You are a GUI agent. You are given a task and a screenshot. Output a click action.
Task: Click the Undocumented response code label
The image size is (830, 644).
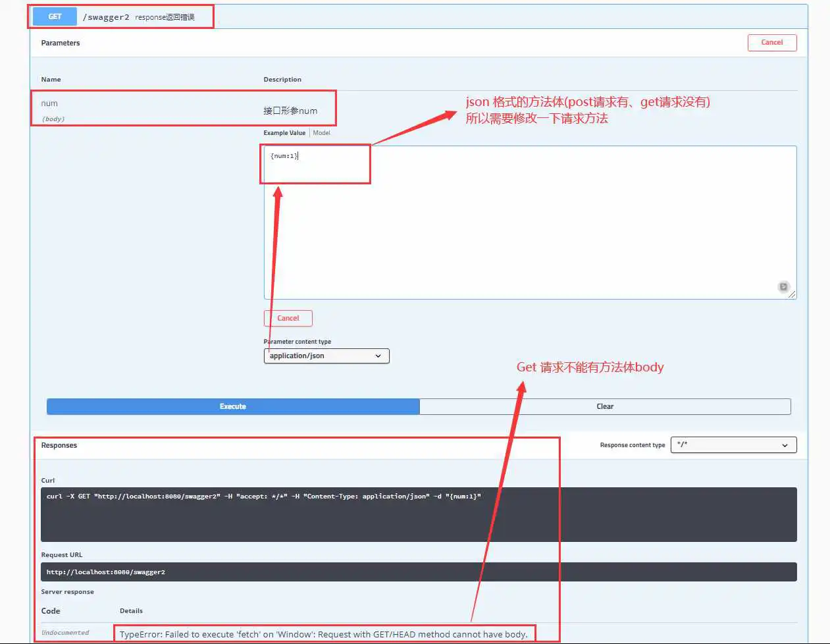pos(65,633)
